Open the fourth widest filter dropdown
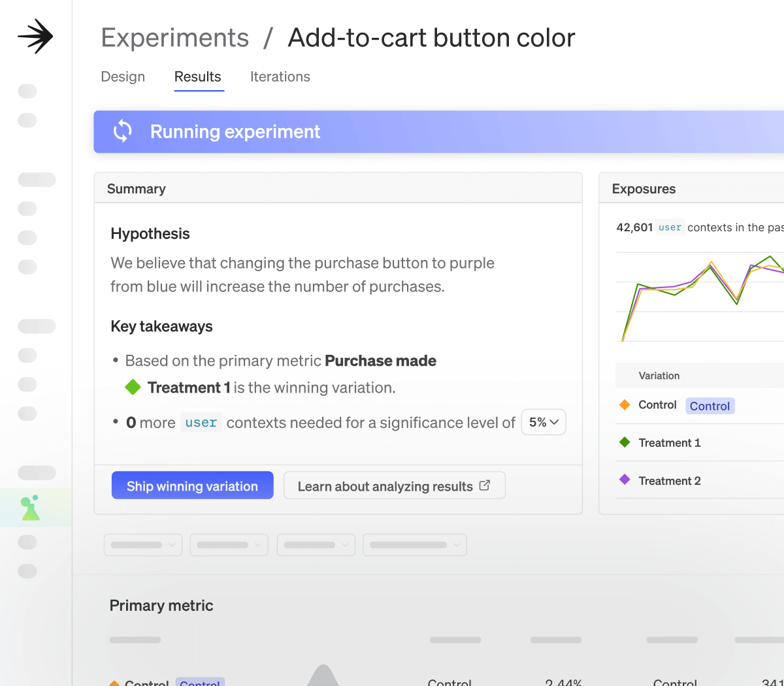The height and width of the screenshot is (686, 784). point(415,545)
